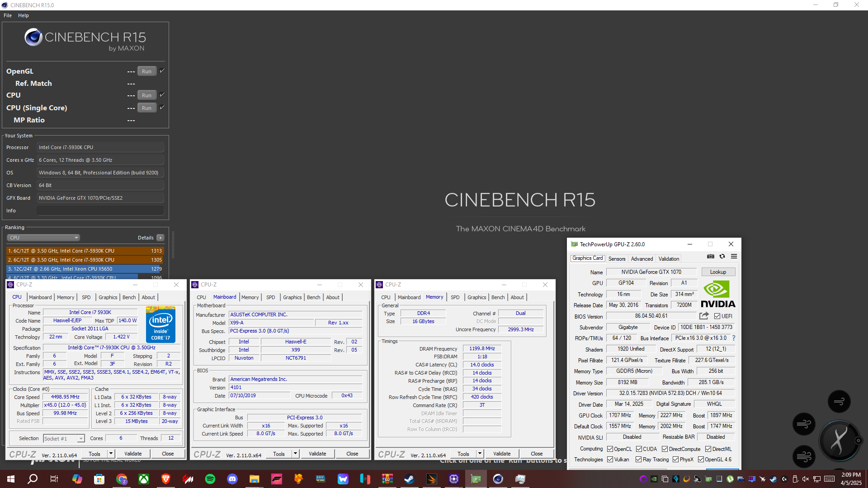Toggle the UEFI checkbox in GPU-Z

coord(717,316)
